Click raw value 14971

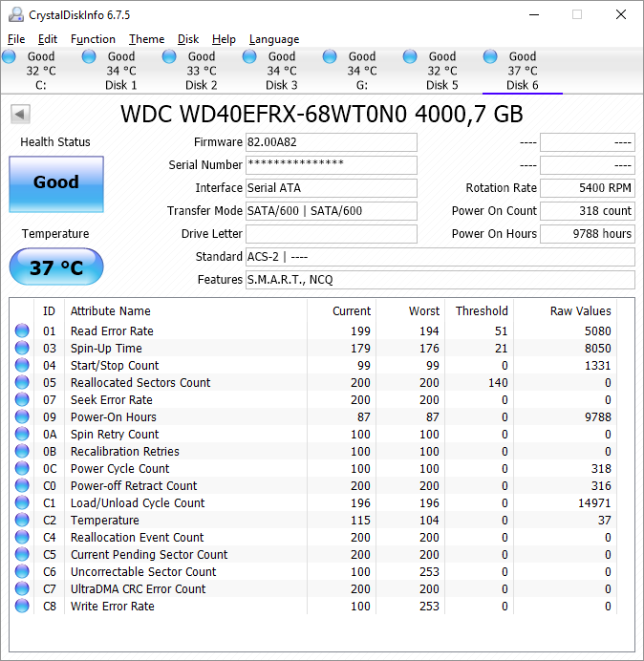pyautogui.click(x=594, y=503)
